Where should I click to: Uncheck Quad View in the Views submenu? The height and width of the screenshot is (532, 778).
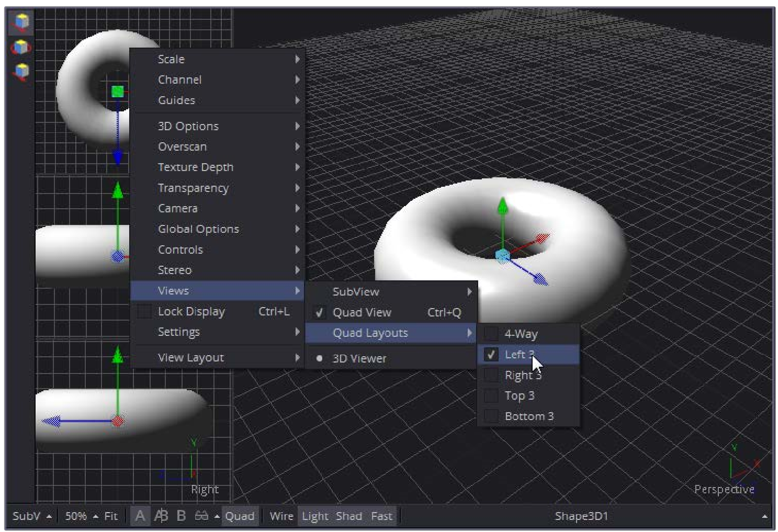tap(319, 312)
